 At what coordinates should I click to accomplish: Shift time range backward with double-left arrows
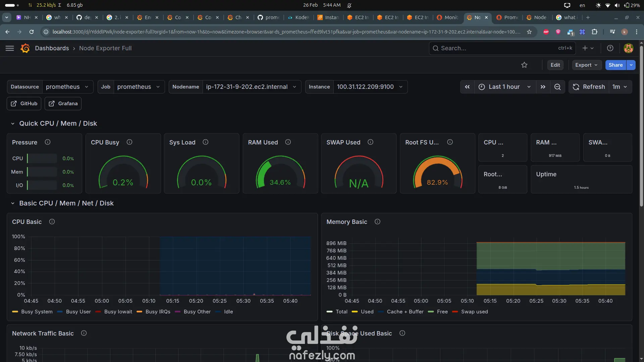pyautogui.click(x=467, y=87)
